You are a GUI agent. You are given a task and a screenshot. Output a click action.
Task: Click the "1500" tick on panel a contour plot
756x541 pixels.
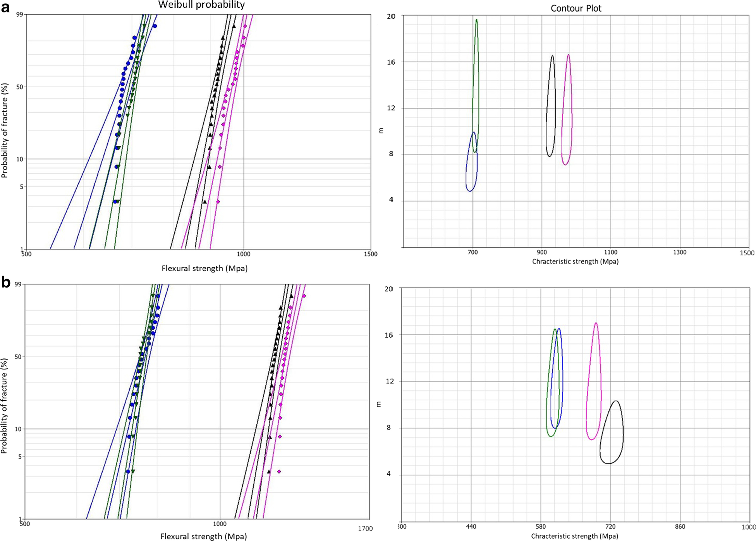click(x=747, y=253)
